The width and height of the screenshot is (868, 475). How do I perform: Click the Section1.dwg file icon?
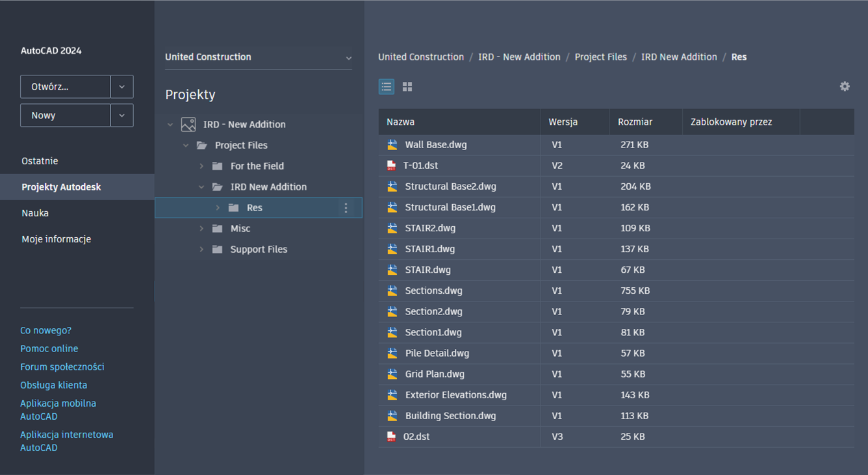[x=392, y=332]
